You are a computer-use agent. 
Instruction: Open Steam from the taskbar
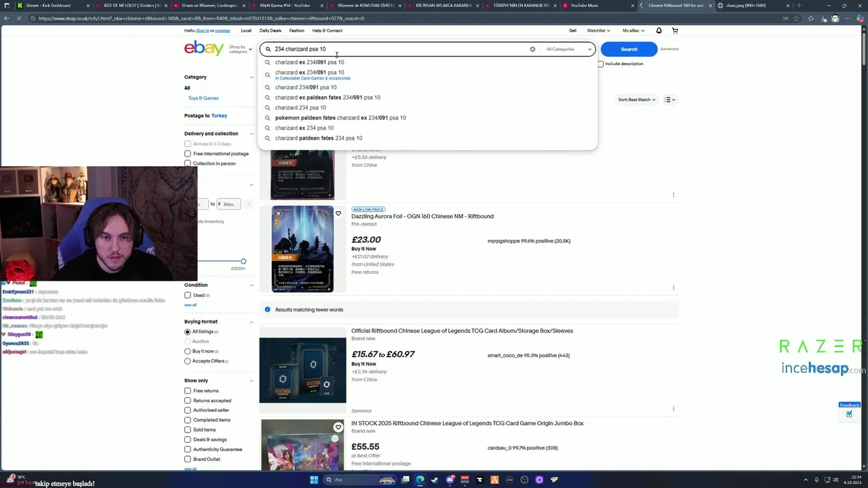tap(435, 480)
